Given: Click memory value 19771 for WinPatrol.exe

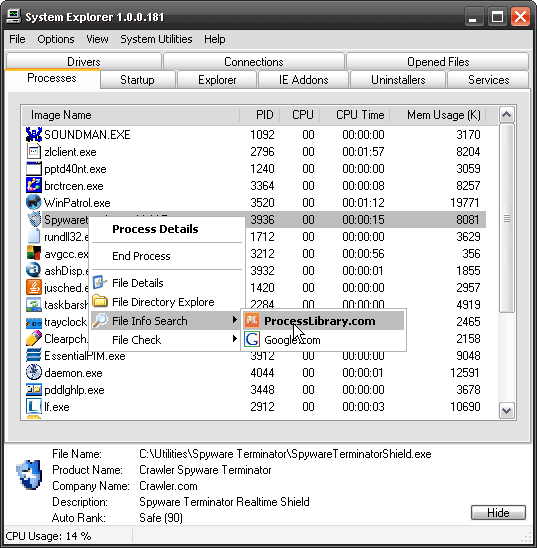Looking at the screenshot, I should 464,203.
